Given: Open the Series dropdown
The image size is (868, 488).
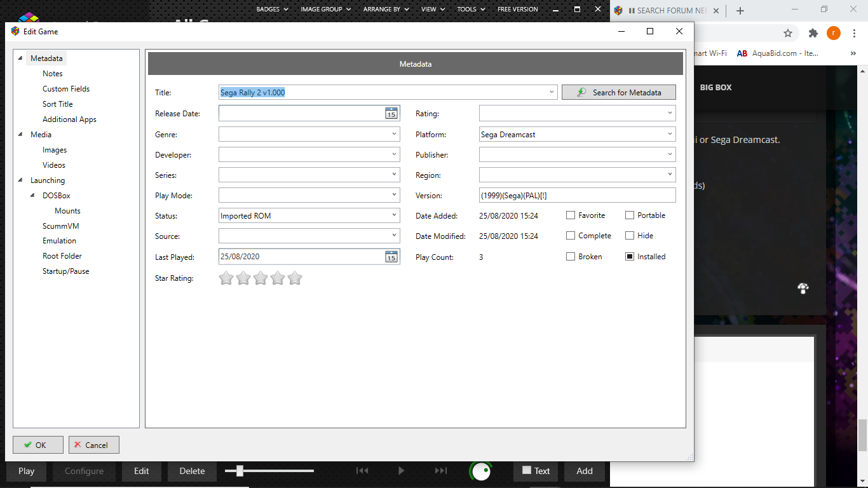Looking at the screenshot, I should pyautogui.click(x=394, y=175).
